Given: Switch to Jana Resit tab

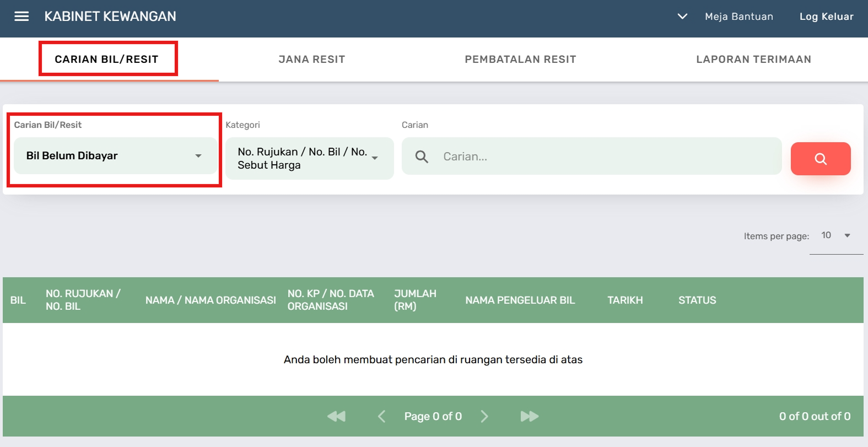Looking at the screenshot, I should 312,59.
